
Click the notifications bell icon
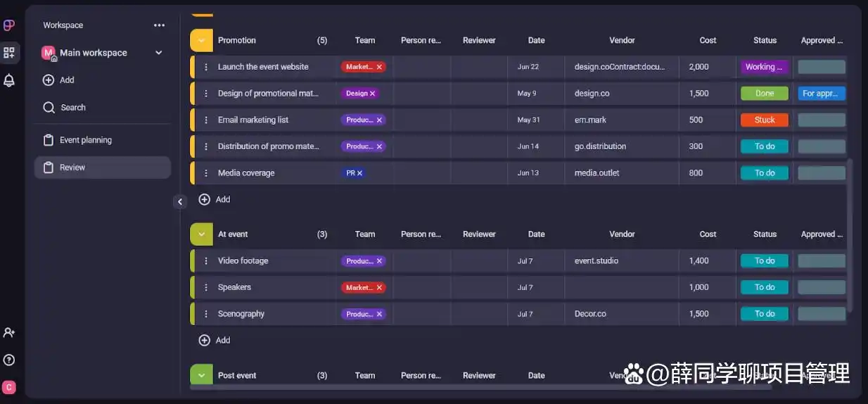point(9,80)
